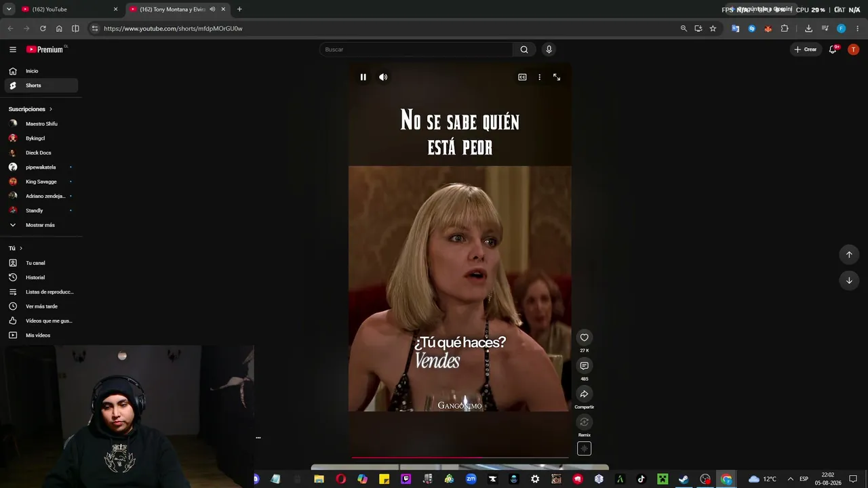The width and height of the screenshot is (868, 488).
Task: Open the Adriano zendeja... subscription
Action: (x=41, y=197)
